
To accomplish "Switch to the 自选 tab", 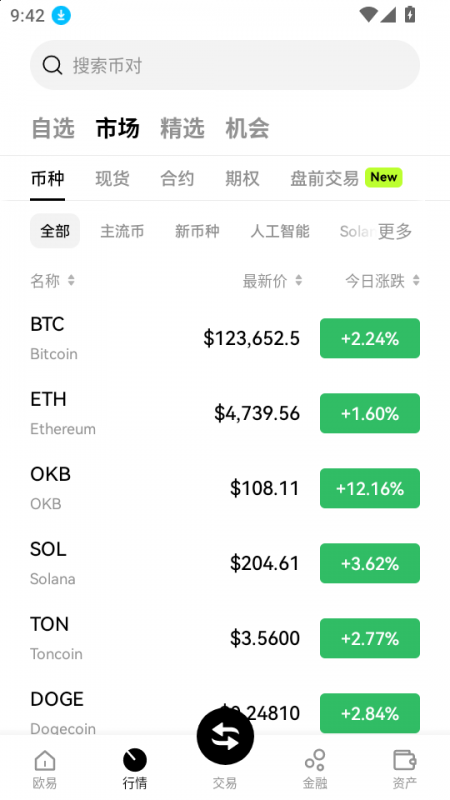I will click(x=53, y=128).
